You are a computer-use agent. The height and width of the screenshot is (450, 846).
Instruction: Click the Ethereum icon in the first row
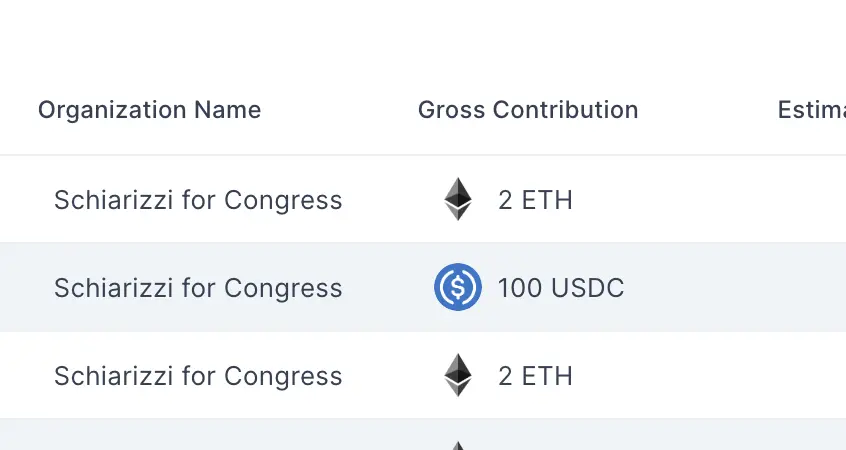pos(458,199)
